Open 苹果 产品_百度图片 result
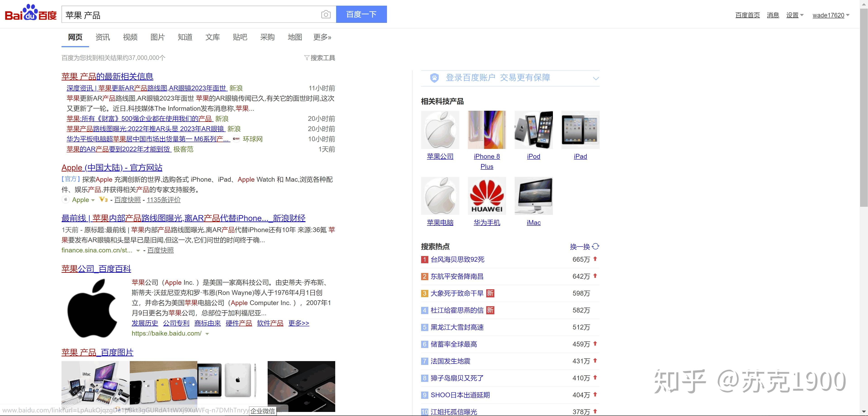This screenshot has height=416, width=868. [x=97, y=352]
